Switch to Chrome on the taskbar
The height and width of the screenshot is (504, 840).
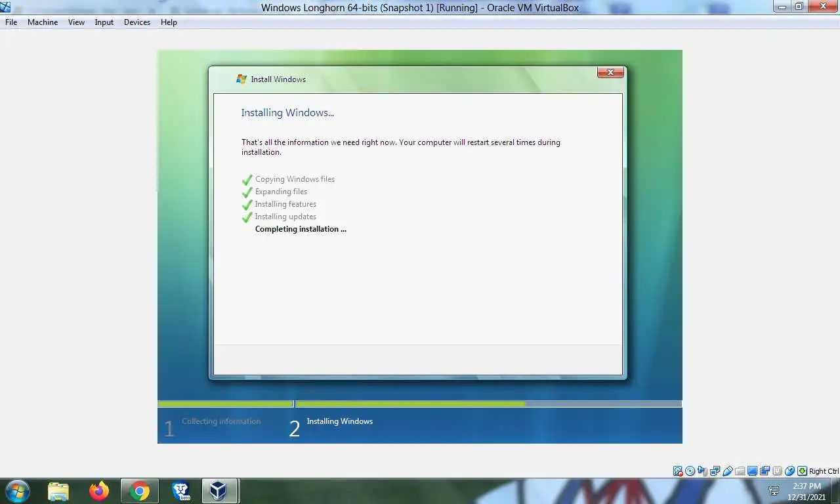click(139, 491)
